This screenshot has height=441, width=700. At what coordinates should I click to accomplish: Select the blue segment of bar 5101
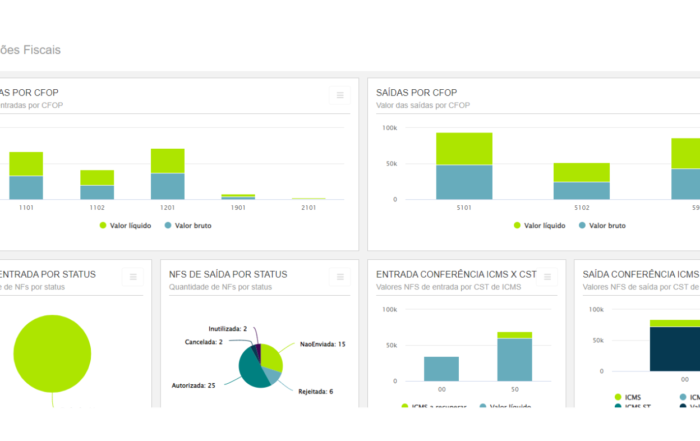(x=464, y=182)
